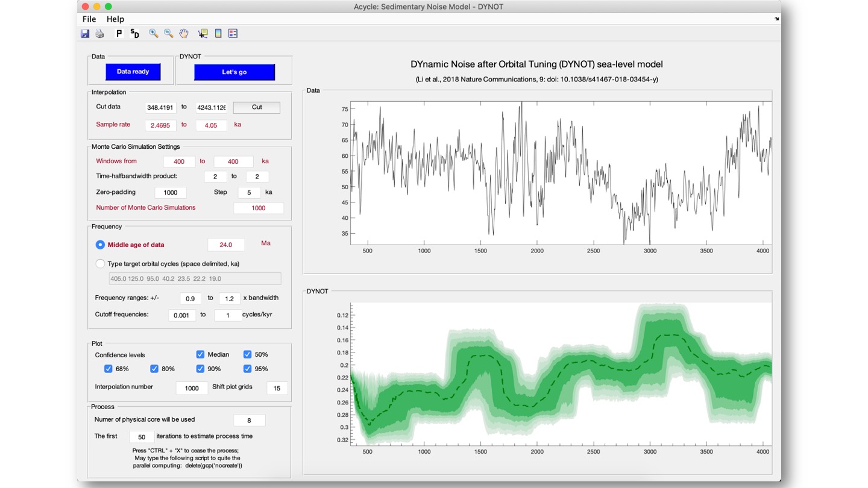The height and width of the screenshot is (488, 868).
Task: Enable the Data Cursor tool
Action: [x=203, y=34]
